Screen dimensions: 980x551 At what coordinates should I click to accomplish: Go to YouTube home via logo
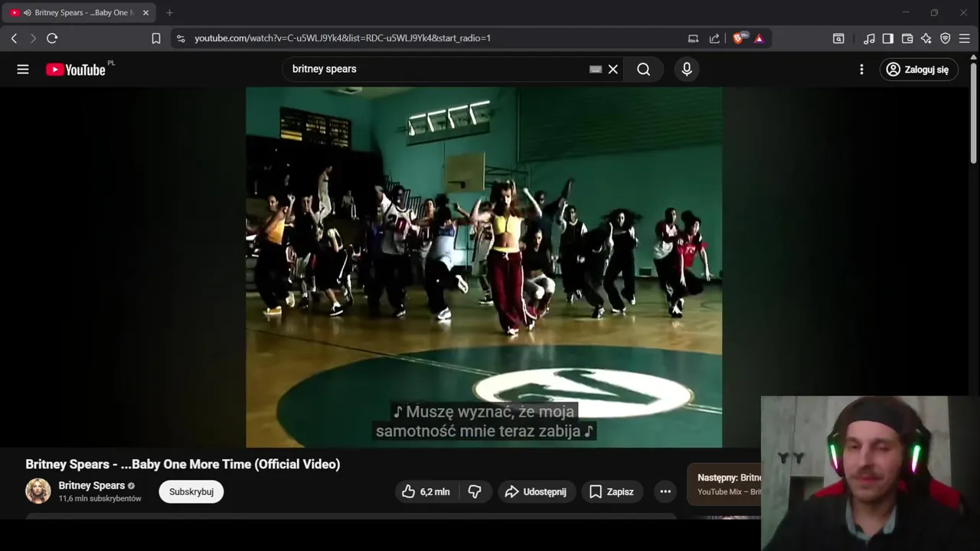coord(75,70)
